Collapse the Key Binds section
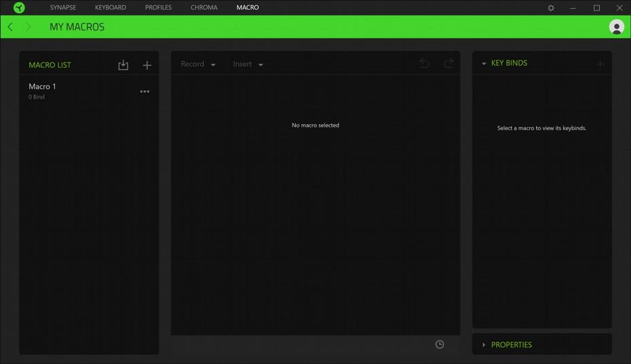Image resolution: width=631 pixels, height=364 pixels. [484, 63]
